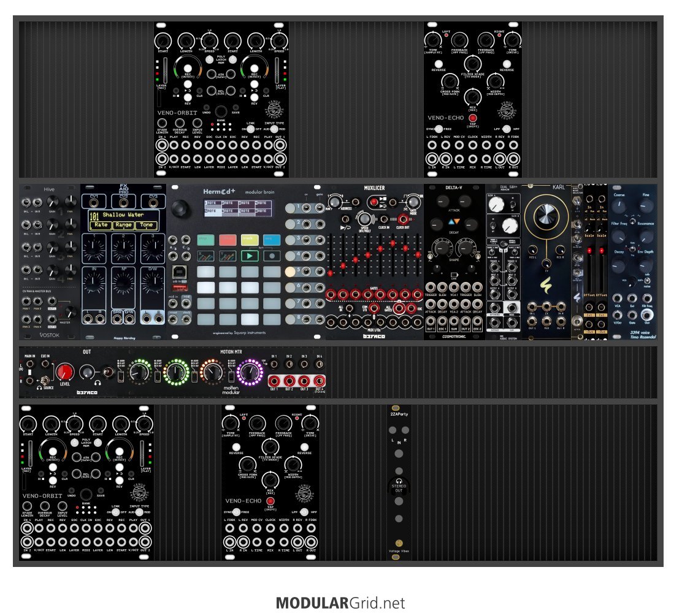Click the MIX jack on KARL

(x=546, y=321)
